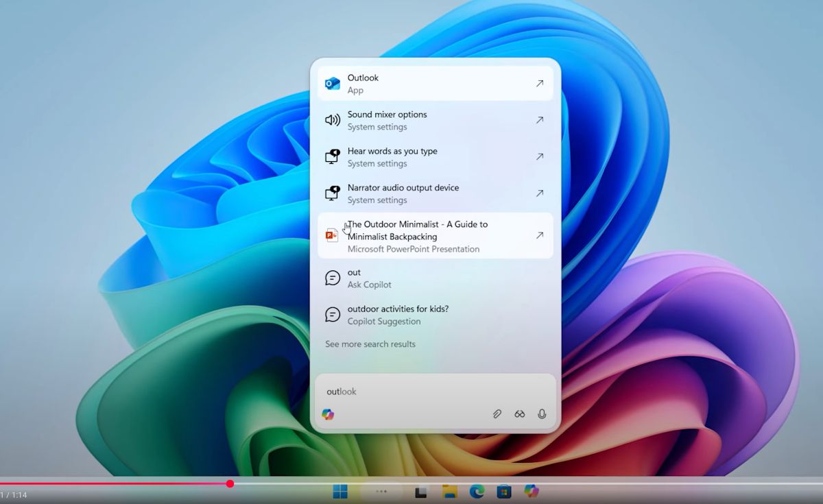This screenshot has height=504, width=823.
Task: Click the Narrator audio output device icon
Action: pos(333,193)
